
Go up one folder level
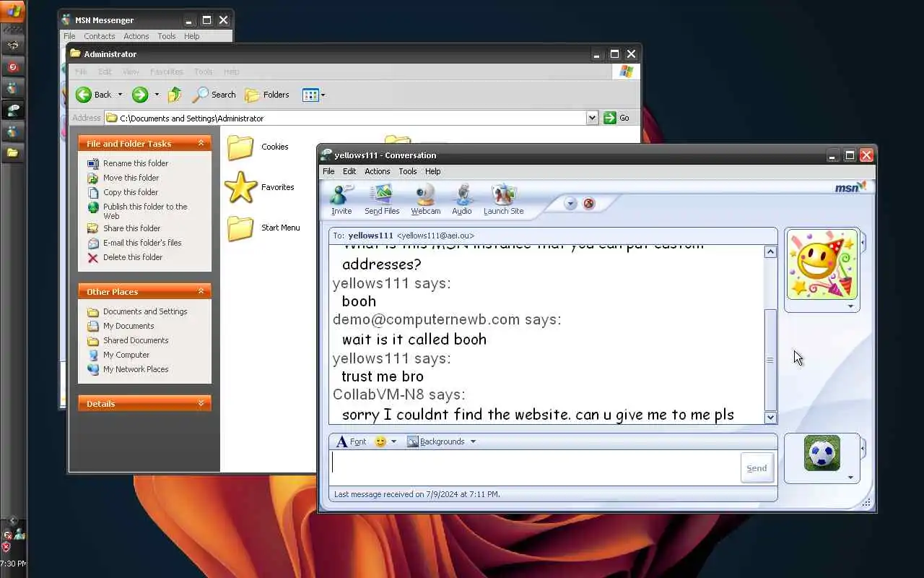point(175,95)
